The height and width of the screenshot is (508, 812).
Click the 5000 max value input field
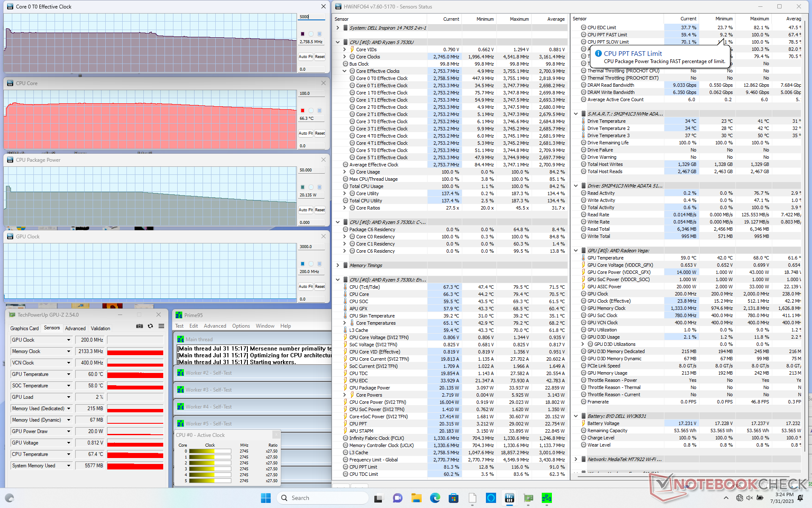click(311, 17)
